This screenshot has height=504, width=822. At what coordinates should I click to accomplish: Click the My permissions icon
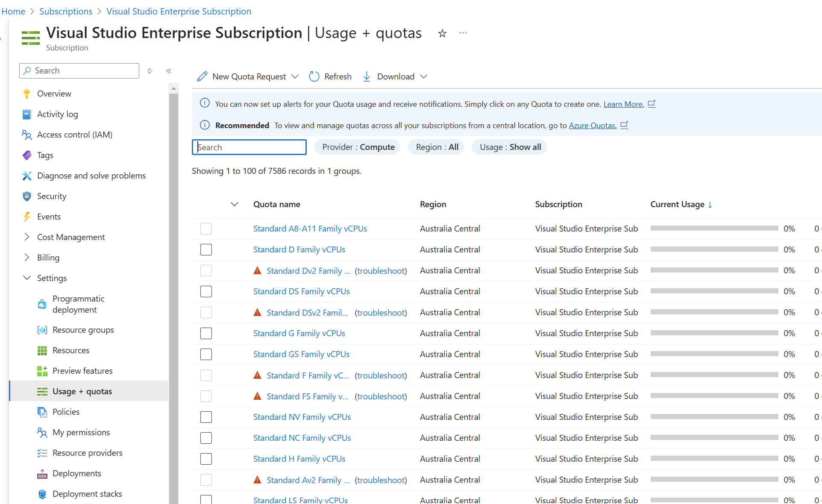pyautogui.click(x=42, y=432)
